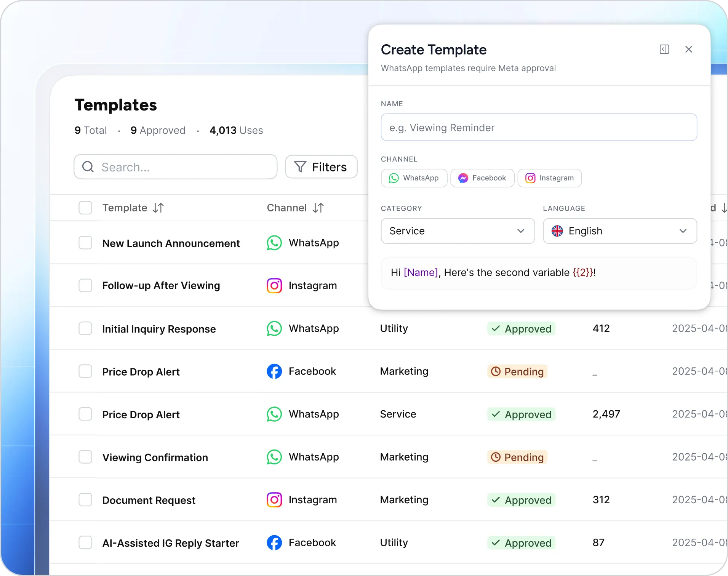The image size is (728, 576).
Task: Close the Create Template dialog
Action: click(688, 50)
